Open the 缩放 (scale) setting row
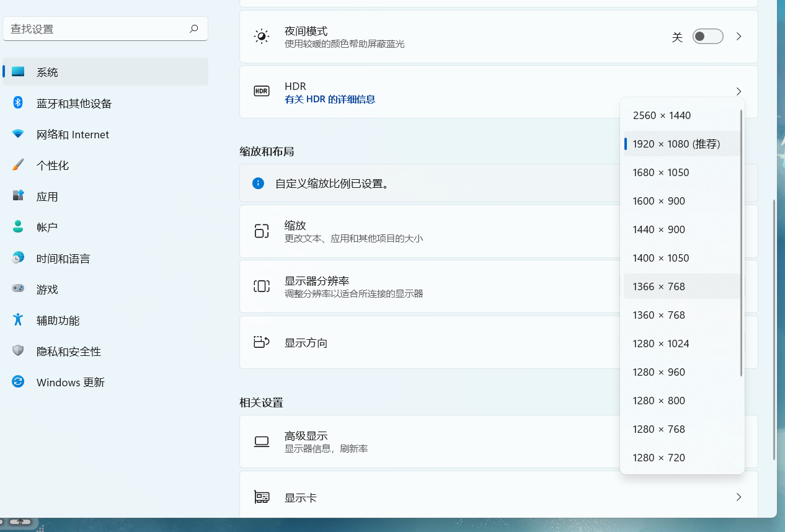Screen dimensions: 785x532 (x=499, y=231)
